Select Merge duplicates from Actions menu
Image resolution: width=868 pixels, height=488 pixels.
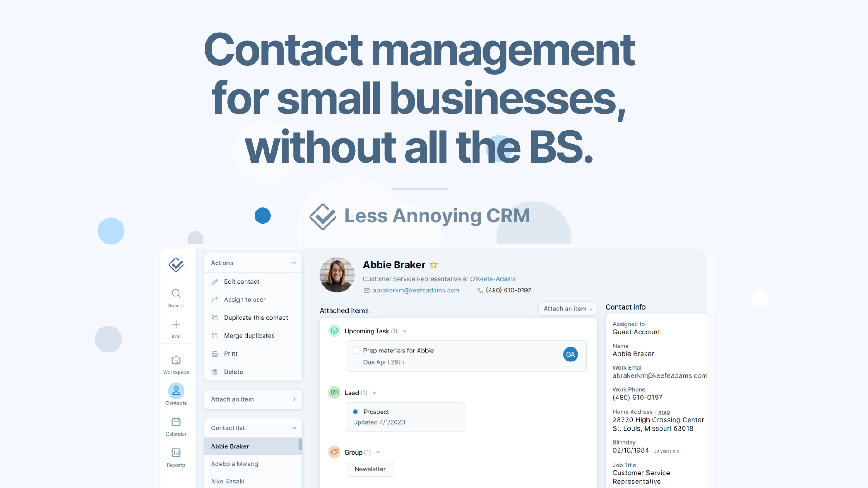pyautogui.click(x=250, y=335)
